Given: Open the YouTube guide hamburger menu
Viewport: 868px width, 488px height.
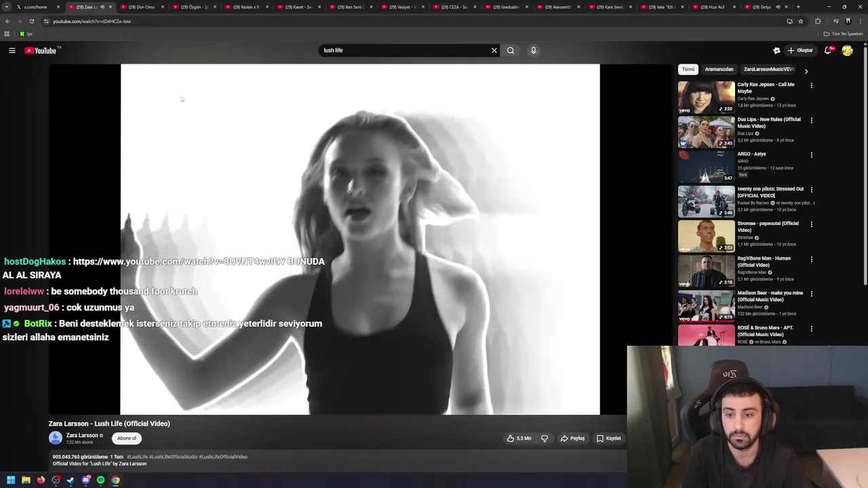Looking at the screenshot, I should click(12, 50).
